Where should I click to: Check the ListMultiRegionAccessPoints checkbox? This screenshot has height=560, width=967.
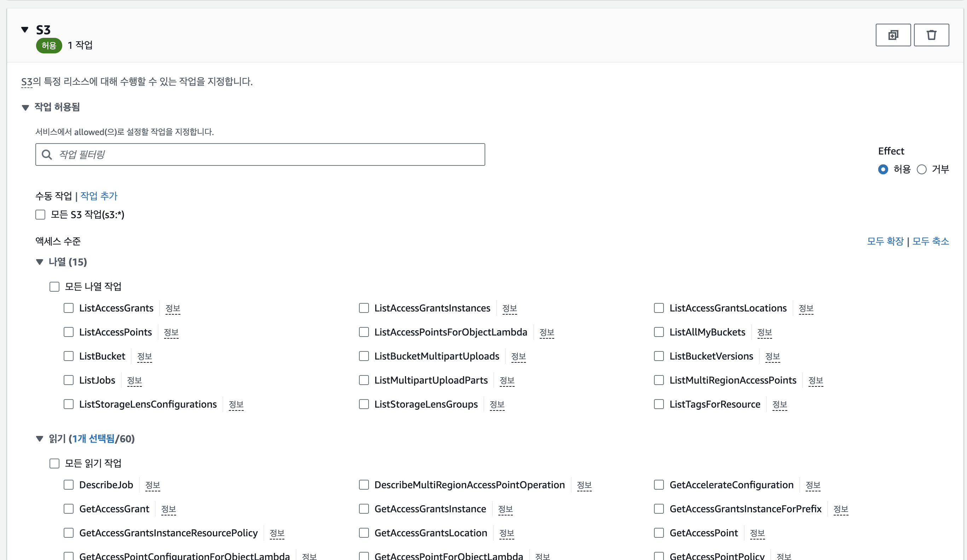(x=659, y=380)
